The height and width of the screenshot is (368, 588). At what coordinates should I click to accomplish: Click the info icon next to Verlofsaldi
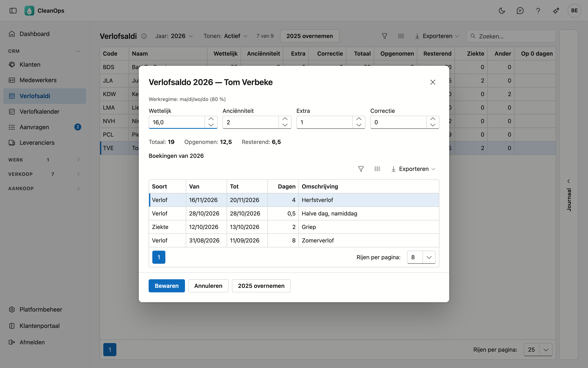pos(144,36)
